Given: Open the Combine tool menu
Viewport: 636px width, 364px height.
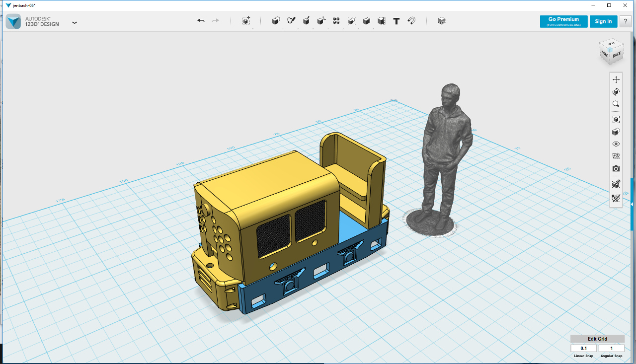Looking at the screenshot, I should coord(367,21).
